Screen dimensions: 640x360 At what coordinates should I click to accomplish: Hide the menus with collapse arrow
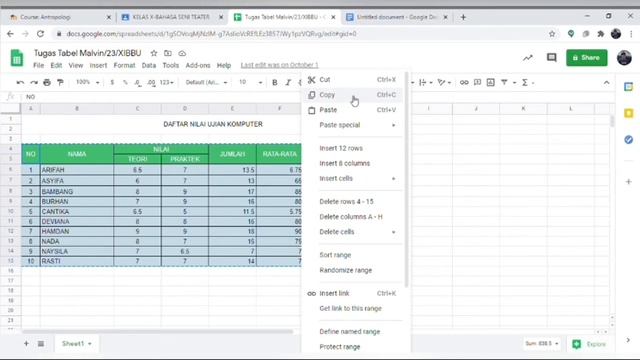(x=607, y=82)
